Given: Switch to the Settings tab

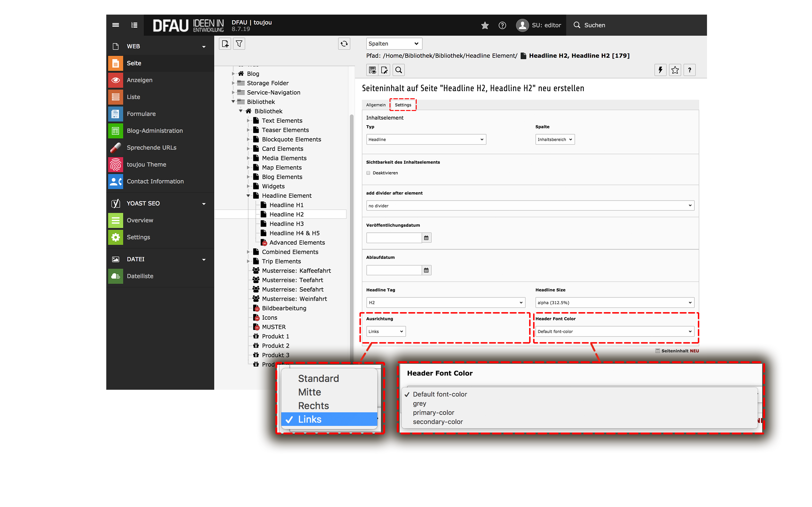Looking at the screenshot, I should pyautogui.click(x=403, y=105).
